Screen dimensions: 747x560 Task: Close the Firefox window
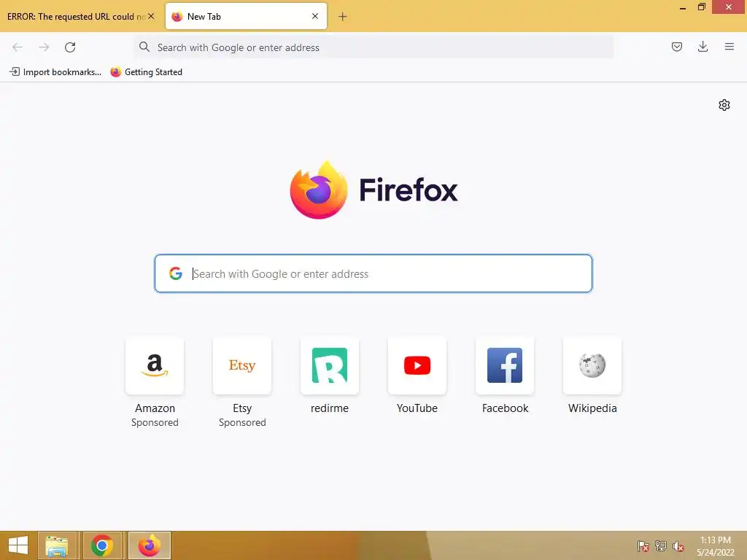[729, 7]
